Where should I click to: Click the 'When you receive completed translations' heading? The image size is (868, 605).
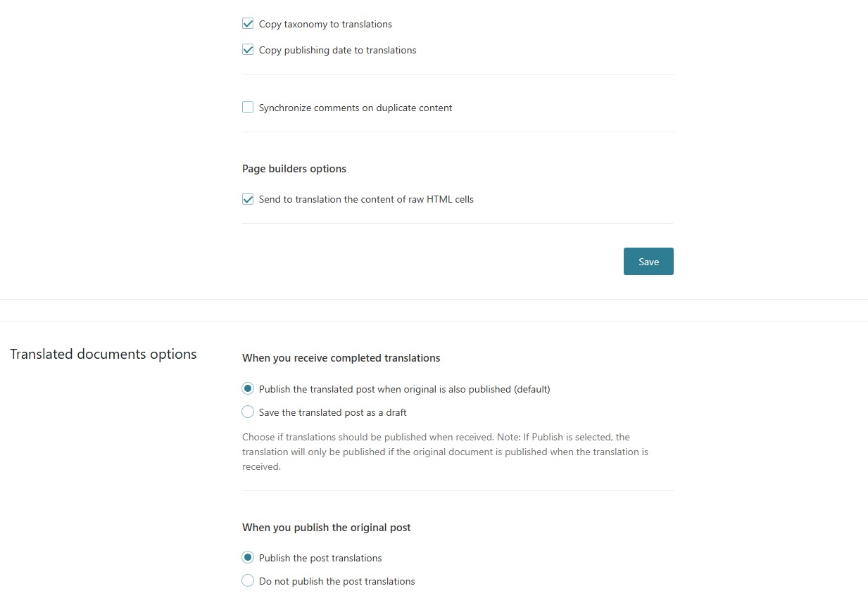coord(341,358)
